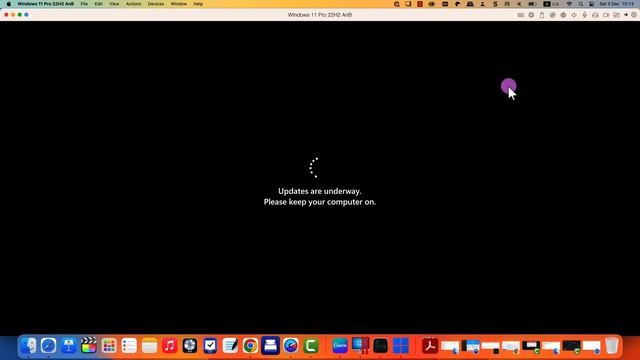Open Safari from the dock
640x360 pixels.
(48, 346)
